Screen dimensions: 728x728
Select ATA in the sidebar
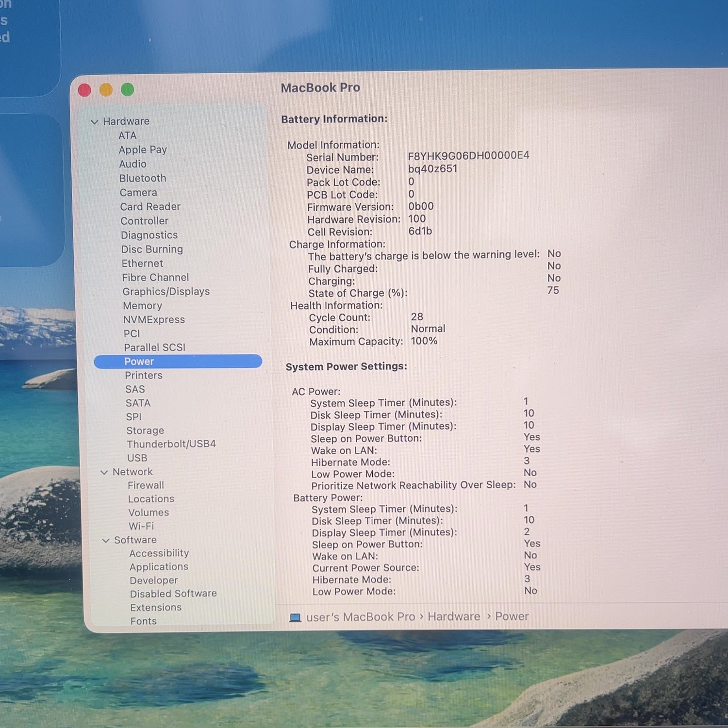point(128,135)
